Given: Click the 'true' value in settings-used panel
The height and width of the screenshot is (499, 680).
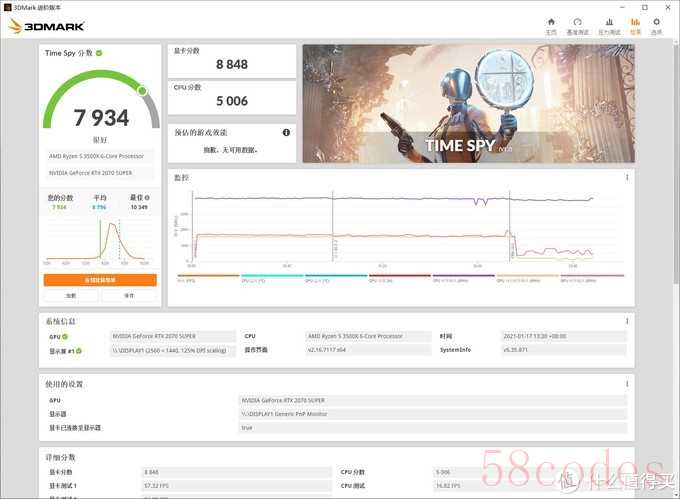Looking at the screenshot, I should [433, 428].
